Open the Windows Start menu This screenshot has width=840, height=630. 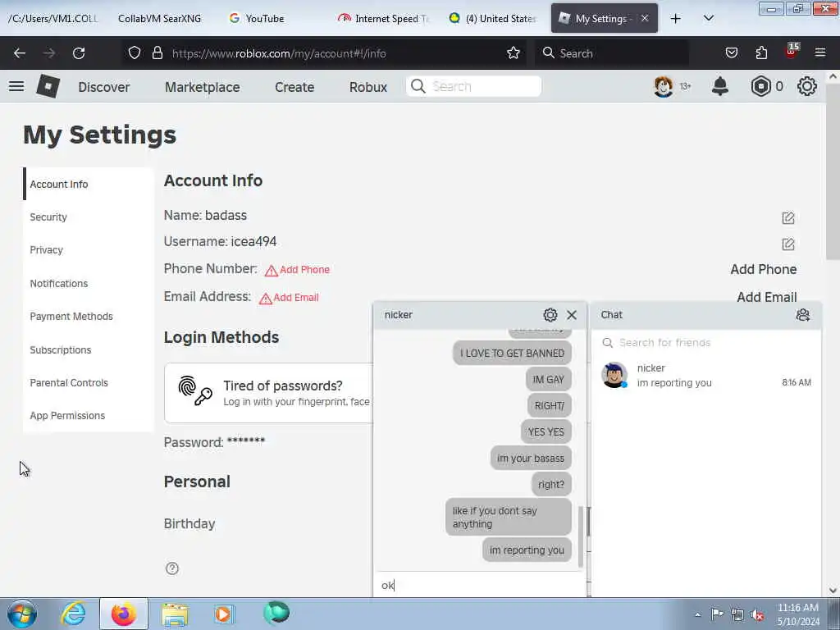22,614
